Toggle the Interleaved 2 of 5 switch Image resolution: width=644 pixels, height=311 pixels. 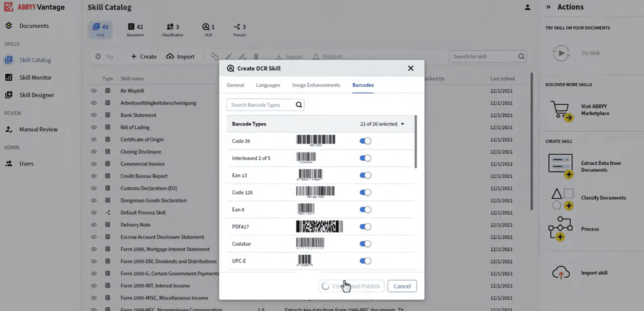[365, 158]
